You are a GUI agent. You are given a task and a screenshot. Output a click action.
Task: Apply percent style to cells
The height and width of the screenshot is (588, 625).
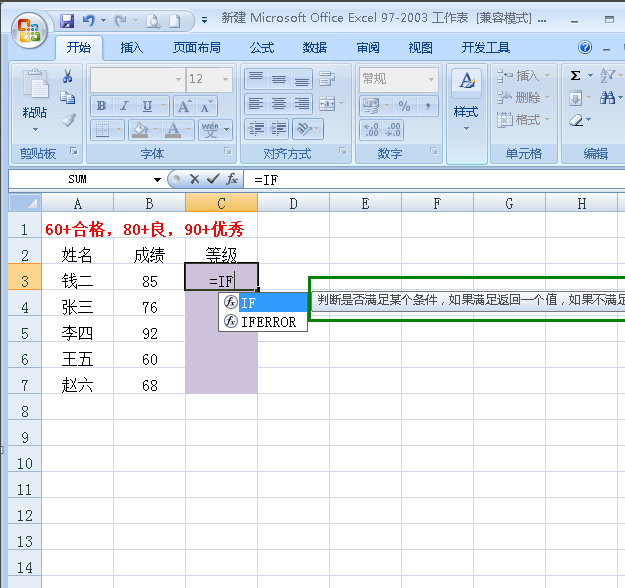pos(404,106)
